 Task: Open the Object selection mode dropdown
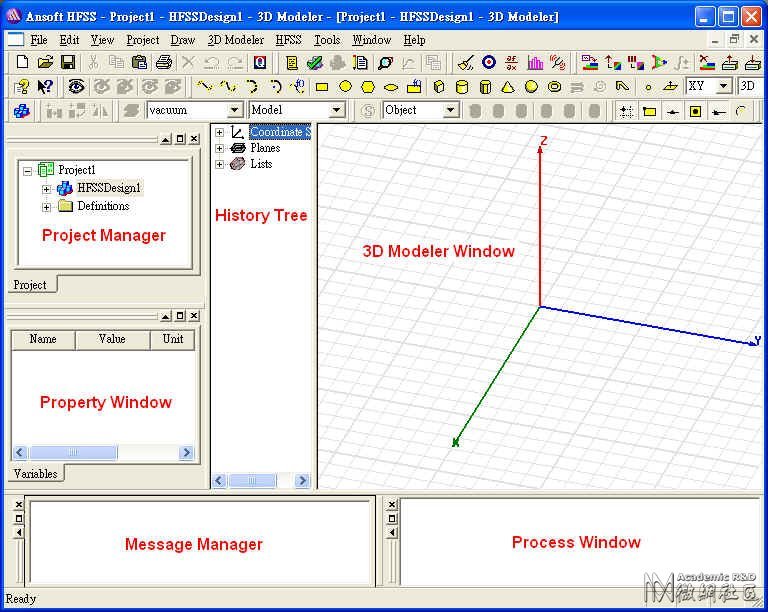[x=450, y=110]
